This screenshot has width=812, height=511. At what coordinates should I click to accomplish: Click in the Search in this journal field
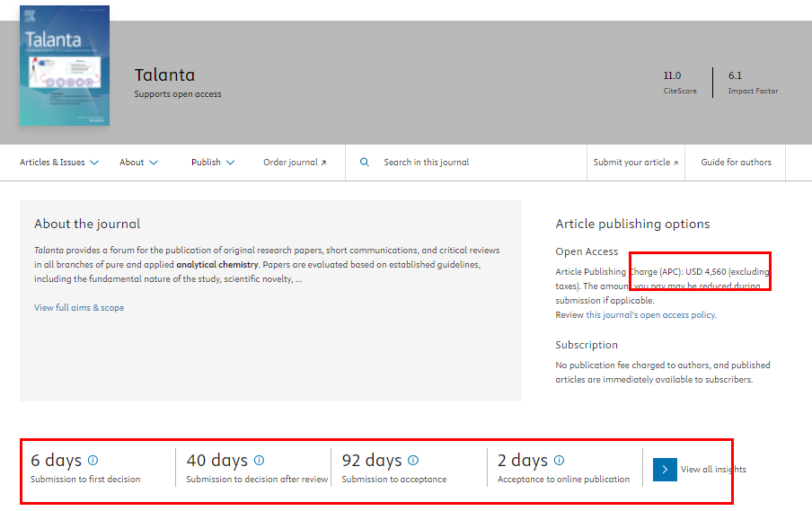click(476, 163)
